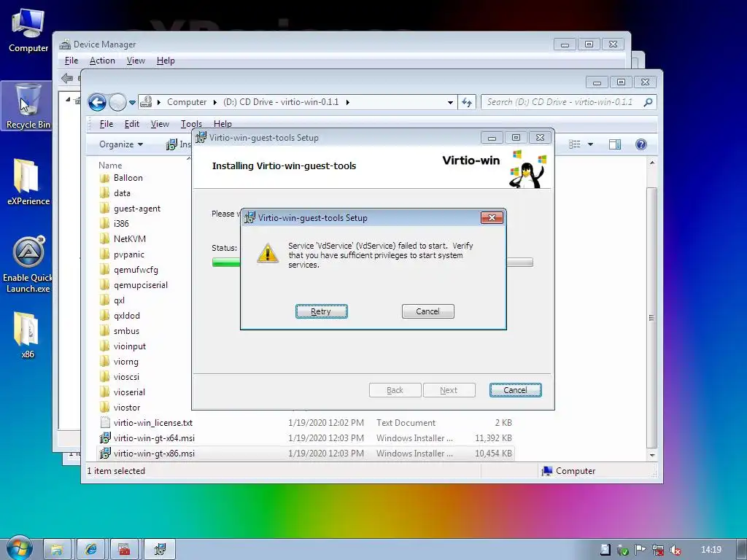Click Device Manager back arrow
The width and height of the screenshot is (747, 560).
click(67, 78)
